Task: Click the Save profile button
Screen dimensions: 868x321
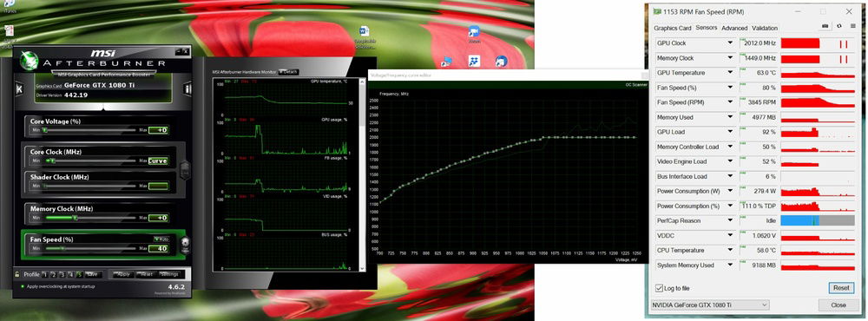Action: (93, 274)
